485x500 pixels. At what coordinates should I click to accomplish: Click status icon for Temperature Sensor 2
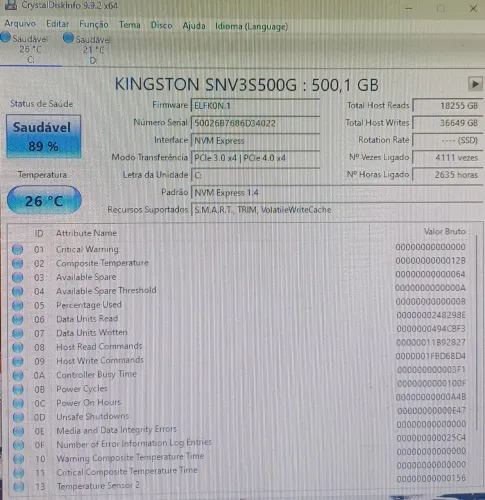coord(19,487)
